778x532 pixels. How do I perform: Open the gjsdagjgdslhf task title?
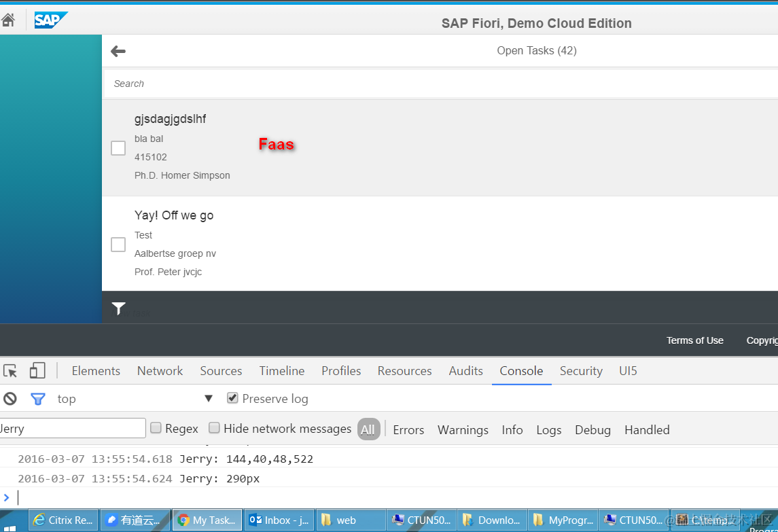(170, 119)
